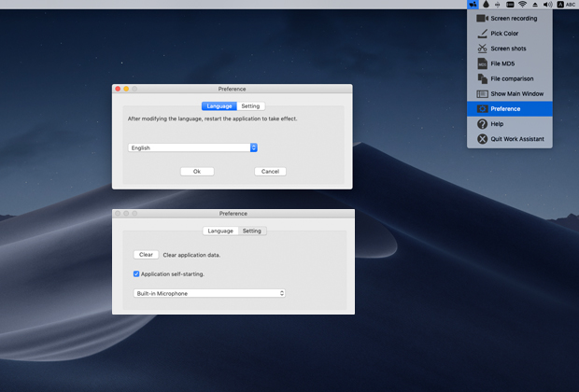
Task: Choose Show Main Window menu entry
Action: tap(510, 93)
